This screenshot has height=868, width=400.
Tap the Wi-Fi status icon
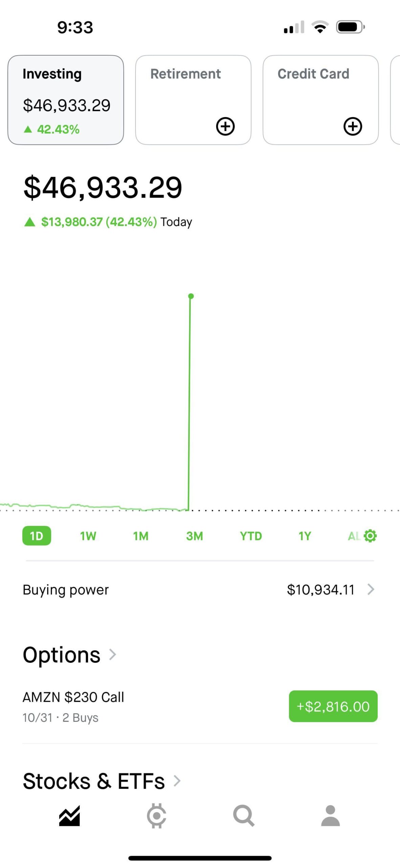(320, 27)
